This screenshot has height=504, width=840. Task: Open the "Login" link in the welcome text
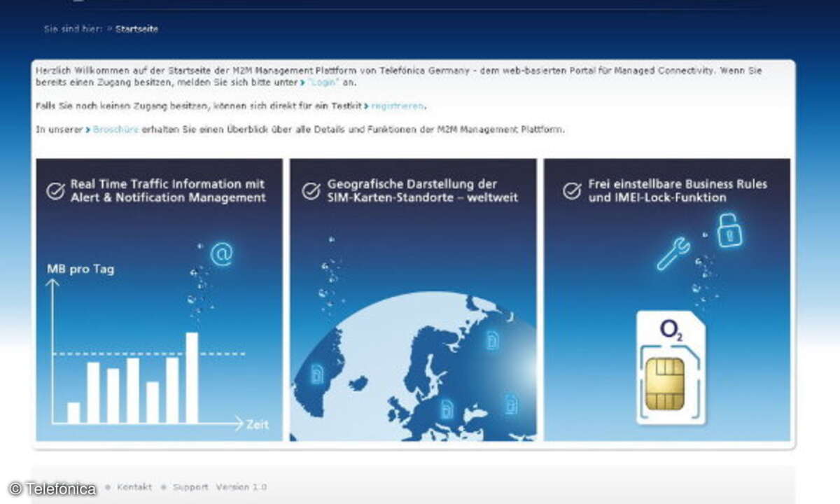pos(323,83)
